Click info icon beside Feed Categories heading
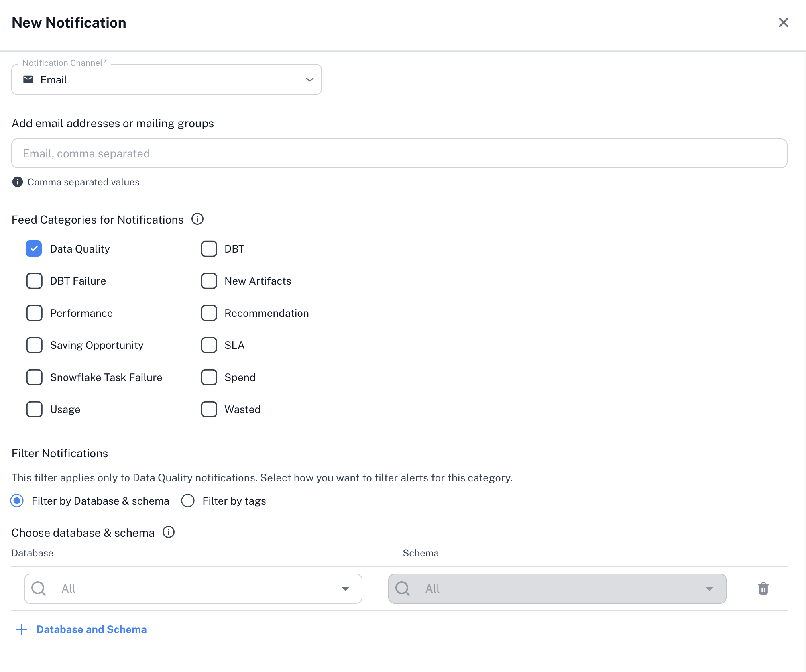 click(x=197, y=219)
